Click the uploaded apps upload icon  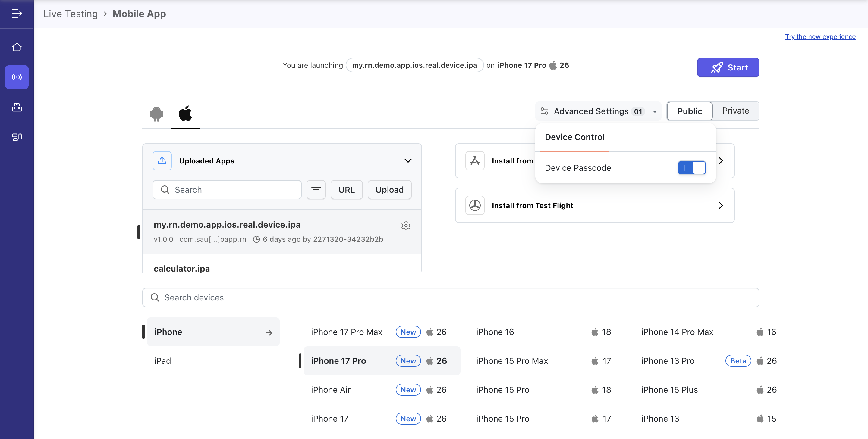click(162, 160)
